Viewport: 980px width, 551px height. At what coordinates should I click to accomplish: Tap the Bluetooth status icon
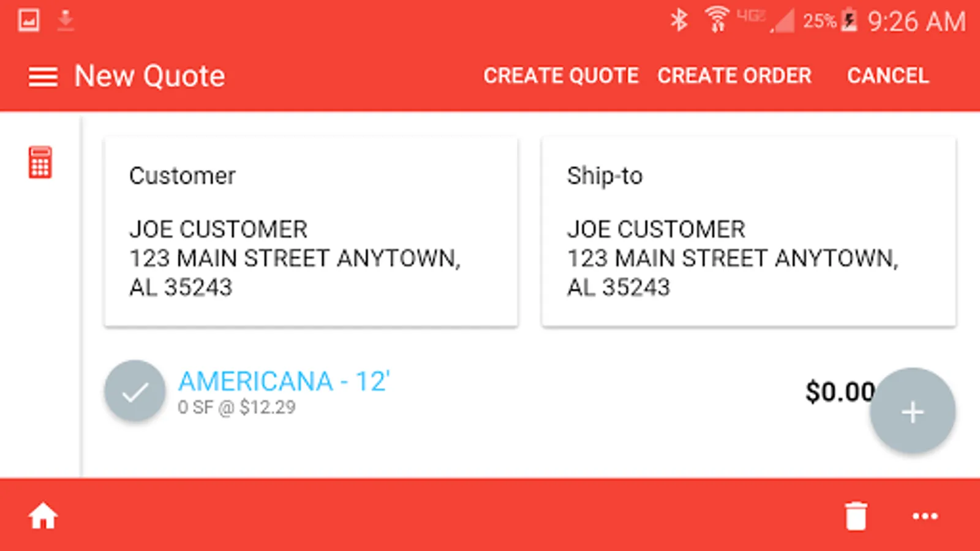coord(679,21)
